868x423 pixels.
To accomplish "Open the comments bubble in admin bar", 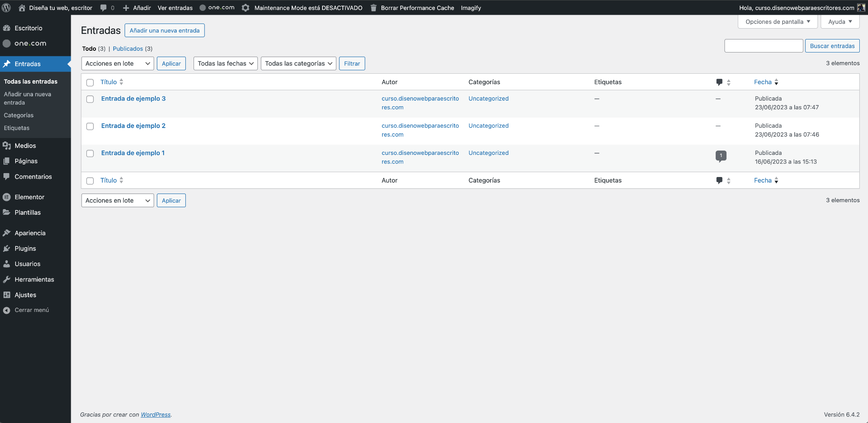I will click(x=104, y=8).
